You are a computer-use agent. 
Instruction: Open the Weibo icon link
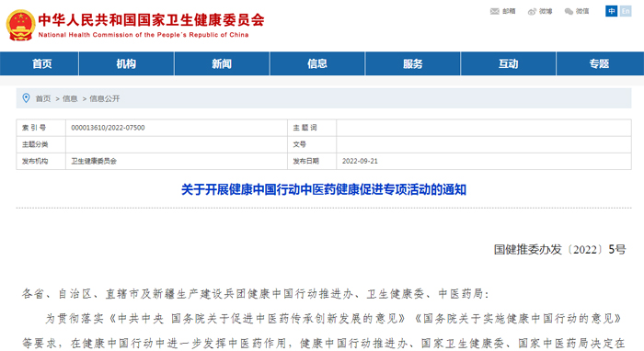pos(532,11)
